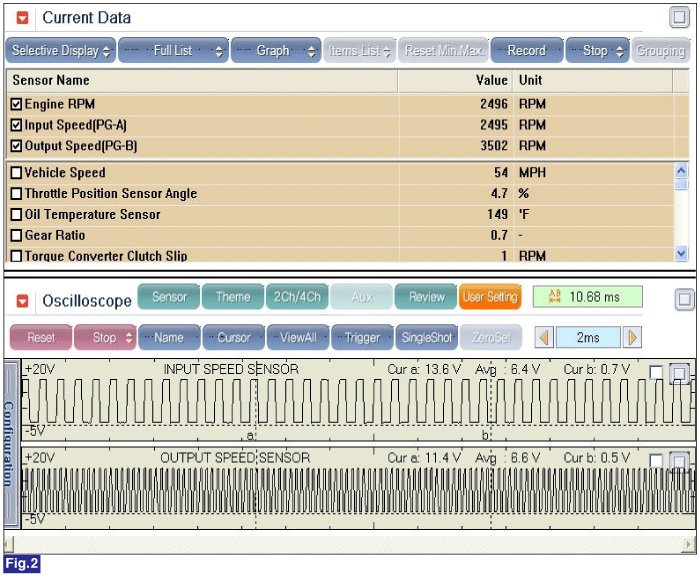Click the ViewAll button
700x575 pixels.
298,338
